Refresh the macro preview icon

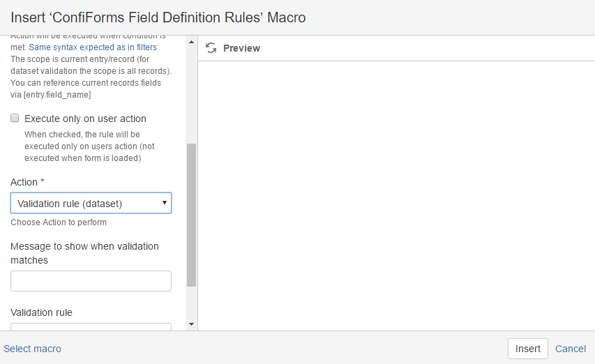(211, 48)
